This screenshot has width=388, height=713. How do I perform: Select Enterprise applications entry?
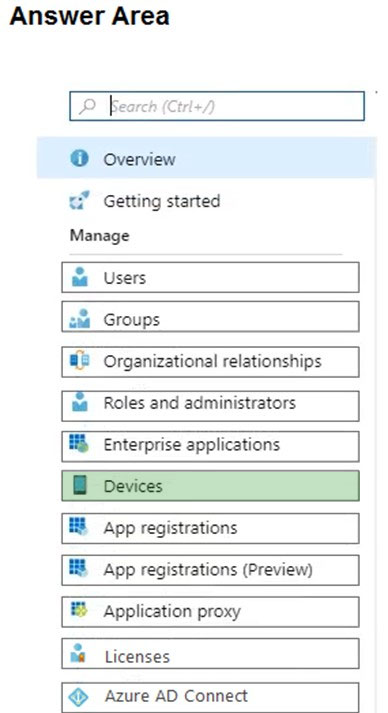210,447
